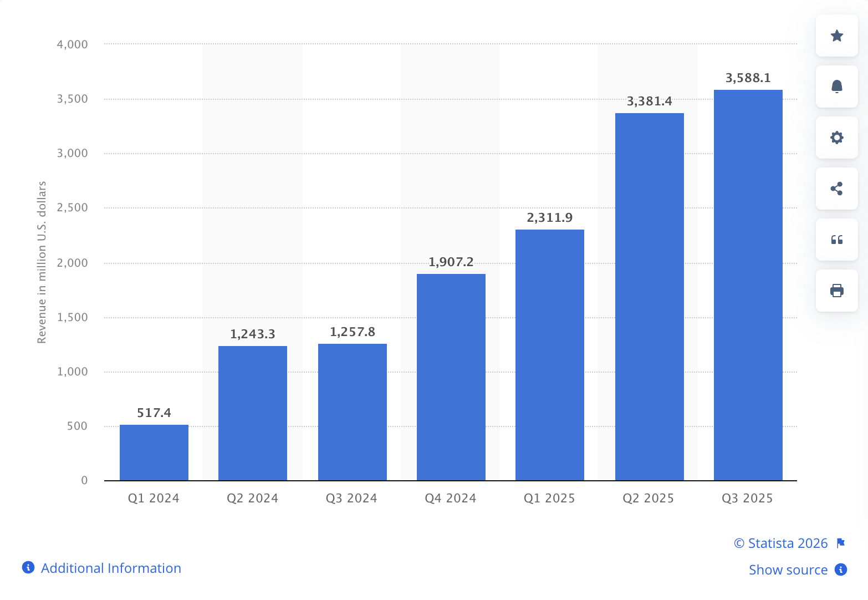Click info icon next to Show source

point(841,570)
